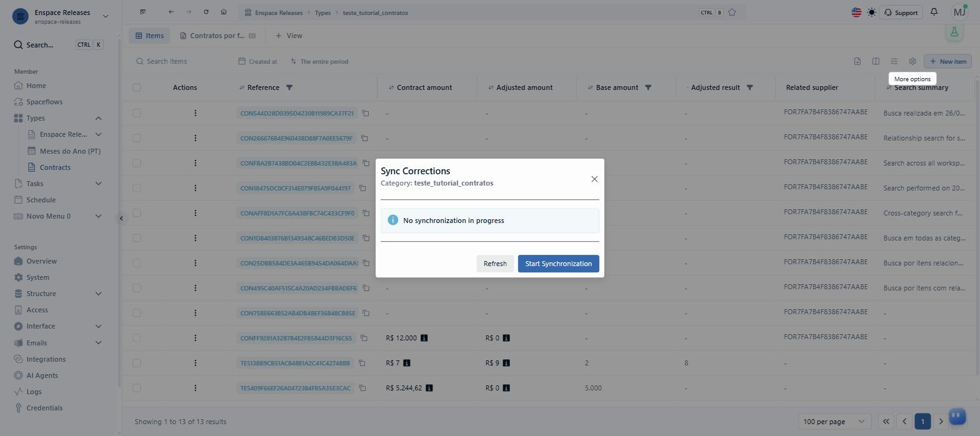Check row CON26667684E960438D88F7A0EE5679F
This screenshot has height=436, width=980.
pos(137,138)
